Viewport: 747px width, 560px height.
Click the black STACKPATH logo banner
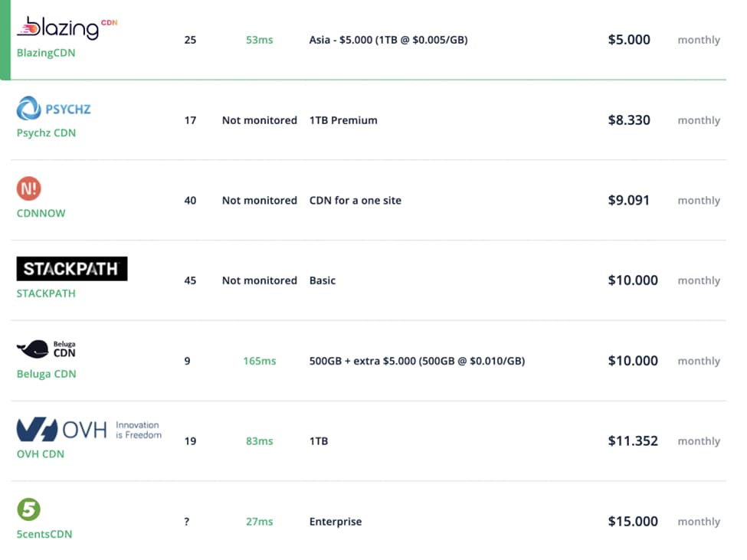71,268
